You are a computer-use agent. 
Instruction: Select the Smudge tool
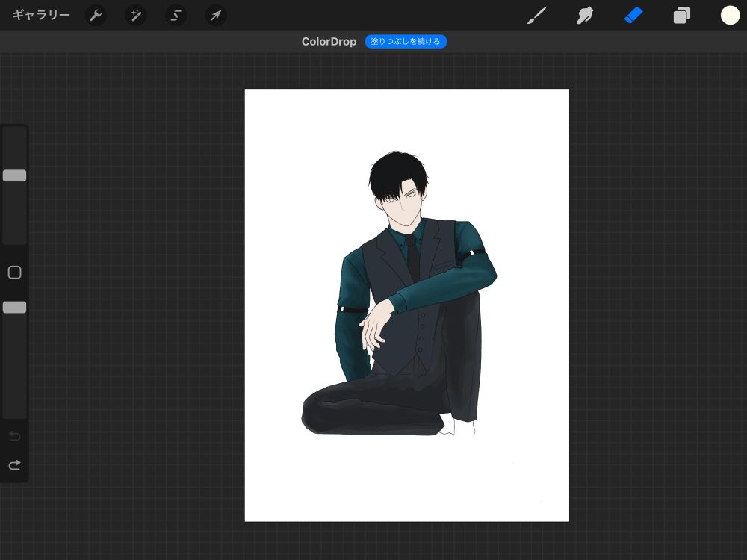coord(585,16)
